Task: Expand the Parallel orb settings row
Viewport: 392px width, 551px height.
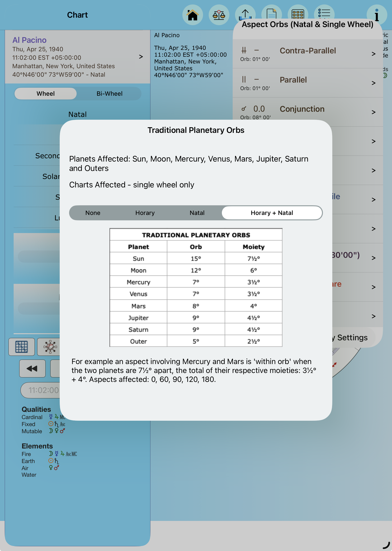Action: pyautogui.click(x=308, y=83)
